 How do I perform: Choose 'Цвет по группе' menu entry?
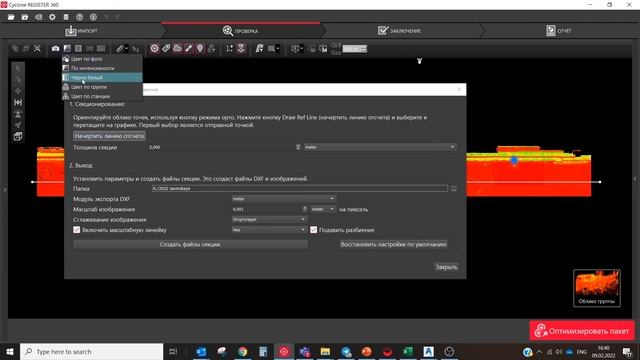click(102, 87)
